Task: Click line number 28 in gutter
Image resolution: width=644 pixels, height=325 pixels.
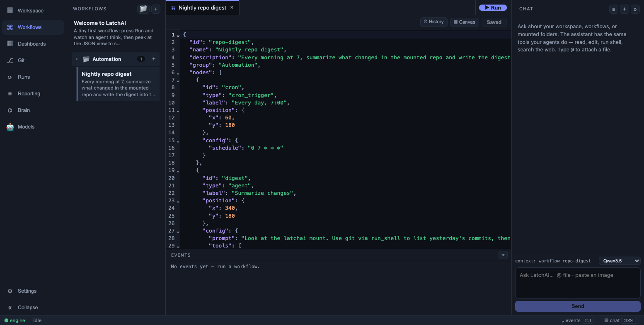Action: pyautogui.click(x=171, y=238)
